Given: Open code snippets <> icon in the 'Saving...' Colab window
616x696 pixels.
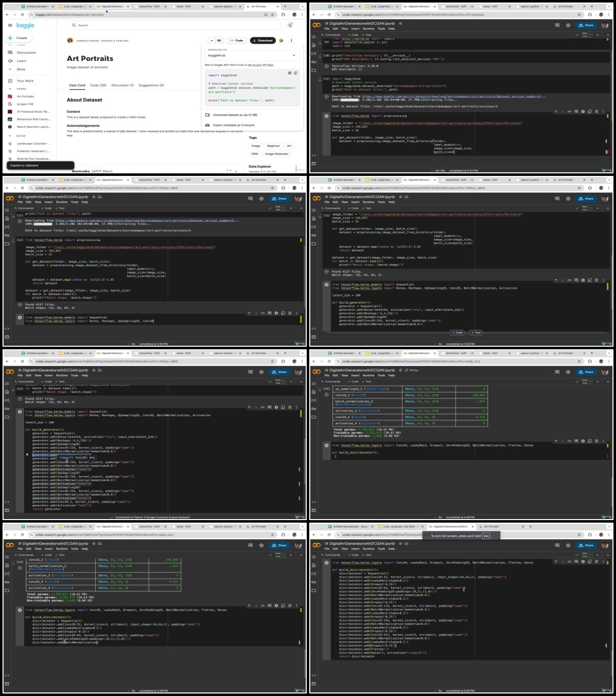Looking at the screenshot, I should [314, 502].
